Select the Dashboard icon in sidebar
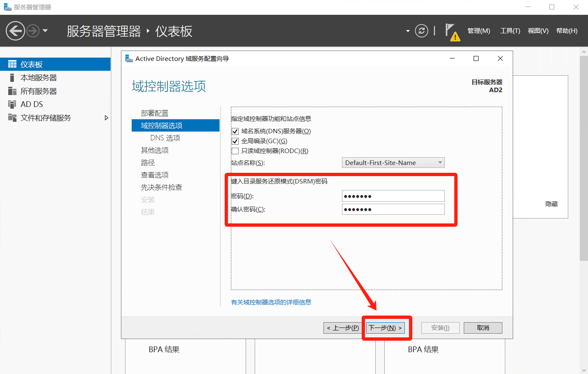Viewport: 588px width, 374px height. [x=12, y=65]
